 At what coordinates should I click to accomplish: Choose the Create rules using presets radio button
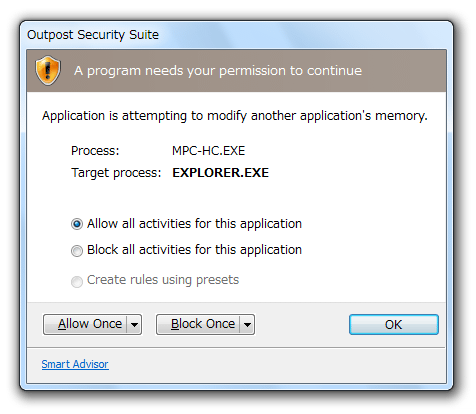tap(77, 282)
